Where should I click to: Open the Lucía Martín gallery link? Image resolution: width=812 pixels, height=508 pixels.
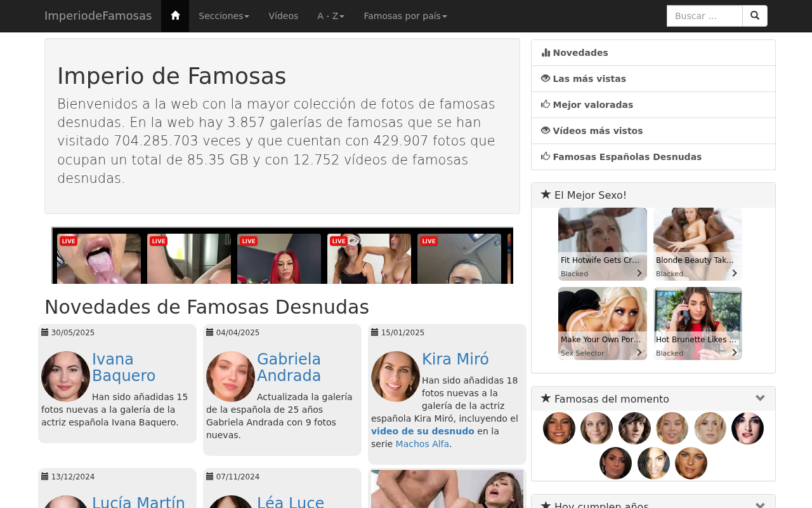click(x=138, y=503)
